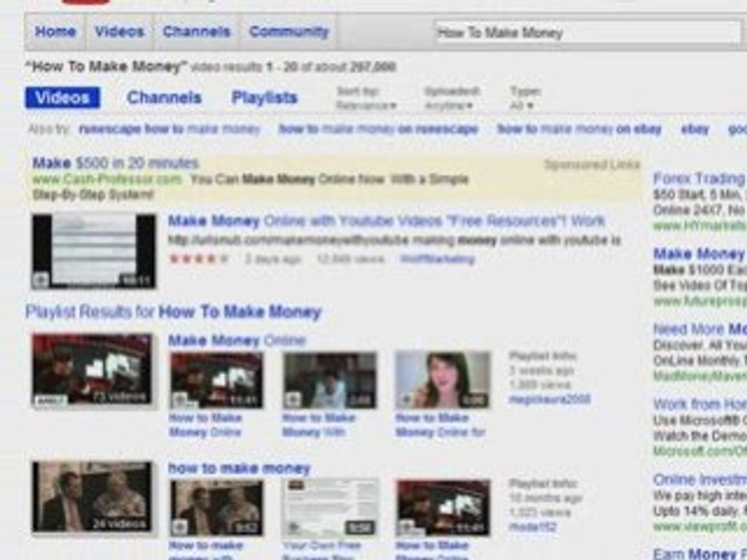Open the how to make money playlist title
747x560 pixels.
click(239, 468)
